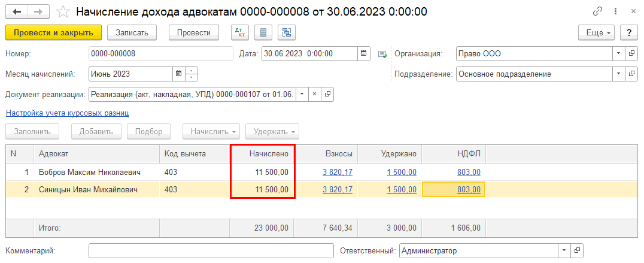Image resolution: width=644 pixels, height=263 pixels.
Task: Open related documents structure icon
Action: tap(287, 32)
